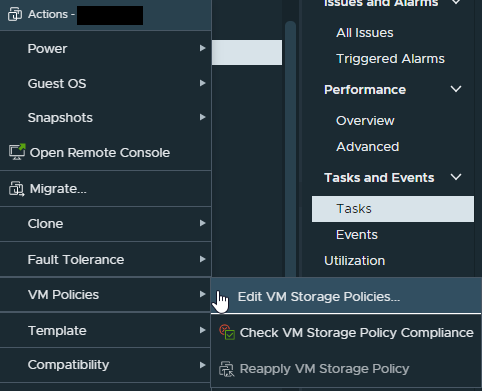Click the Tasks and Events heading

point(379,178)
